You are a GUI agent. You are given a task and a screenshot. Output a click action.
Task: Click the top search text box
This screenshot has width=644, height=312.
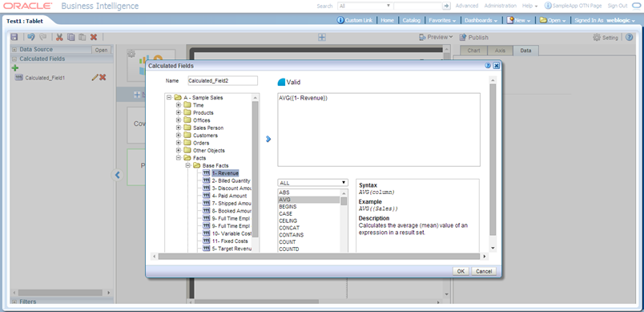click(x=417, y=6)
